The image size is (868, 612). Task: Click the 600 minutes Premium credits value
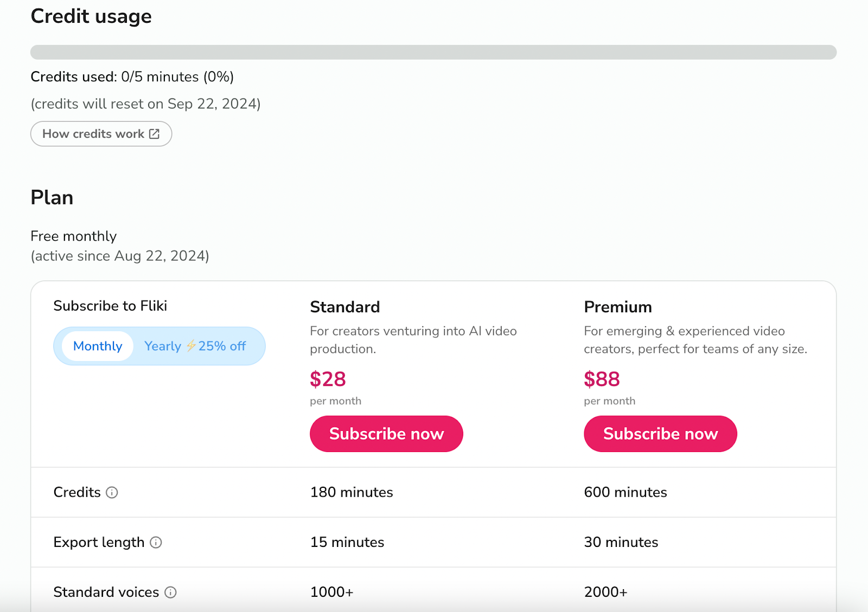click(x=625, y=492)
